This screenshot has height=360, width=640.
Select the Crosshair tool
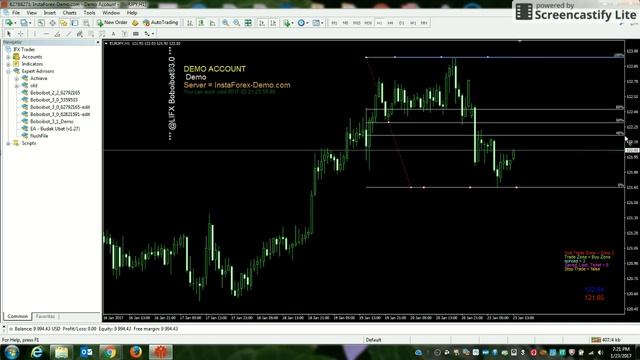click(20, 34)
